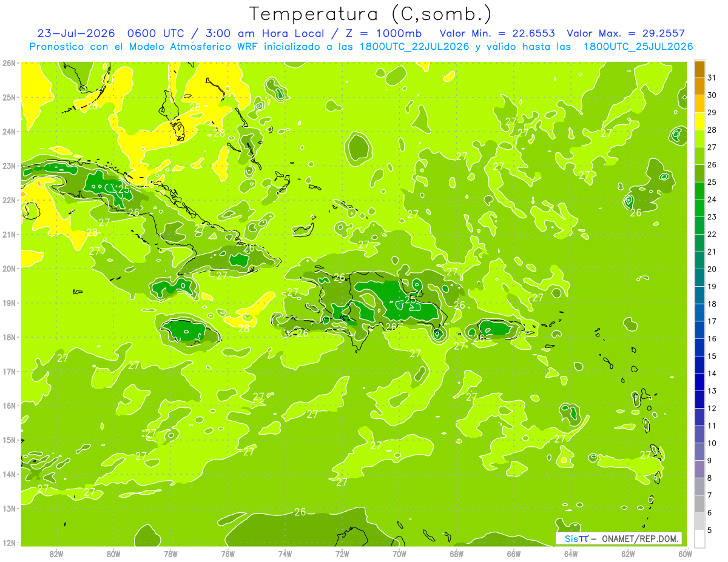728x562 pixels.
Task: Click the longitude axis label 62W
Action: (628, 554)
